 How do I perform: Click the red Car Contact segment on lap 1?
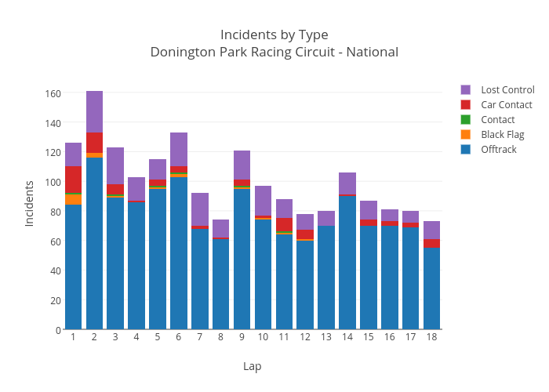click(74, 179)
